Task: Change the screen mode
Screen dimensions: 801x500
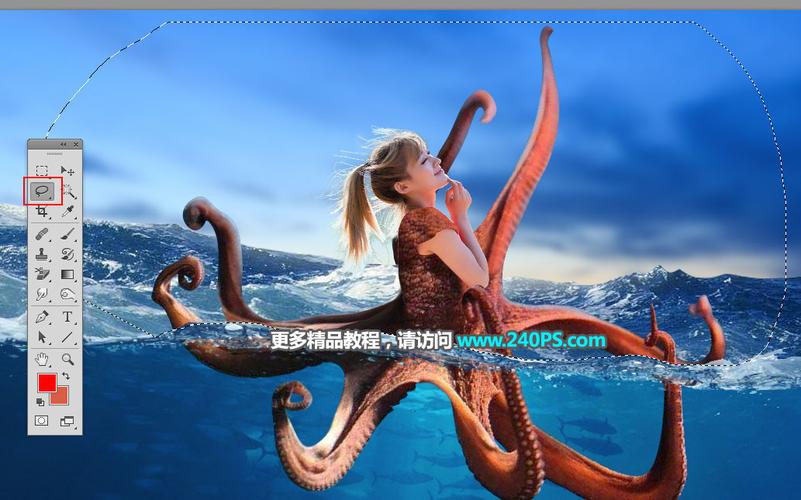Action: pyautogui.click(x=67, y=421)
